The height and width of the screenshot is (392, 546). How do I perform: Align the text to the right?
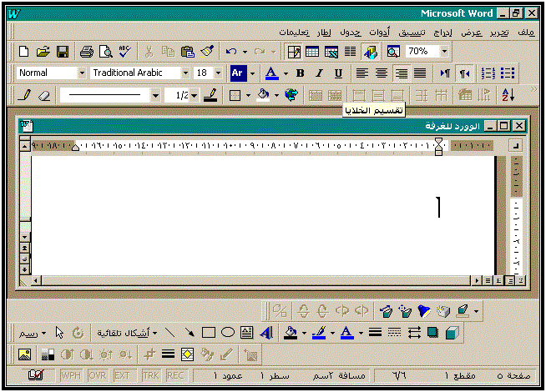pos(401,73)
